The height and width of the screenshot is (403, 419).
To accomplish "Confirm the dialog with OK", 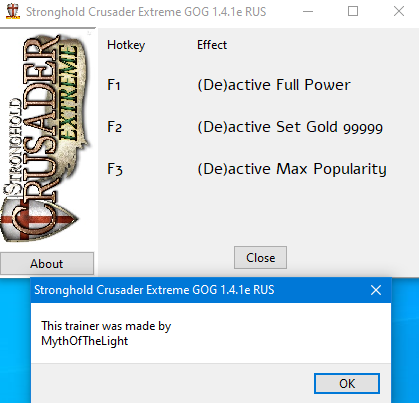I will coord(347,383).
